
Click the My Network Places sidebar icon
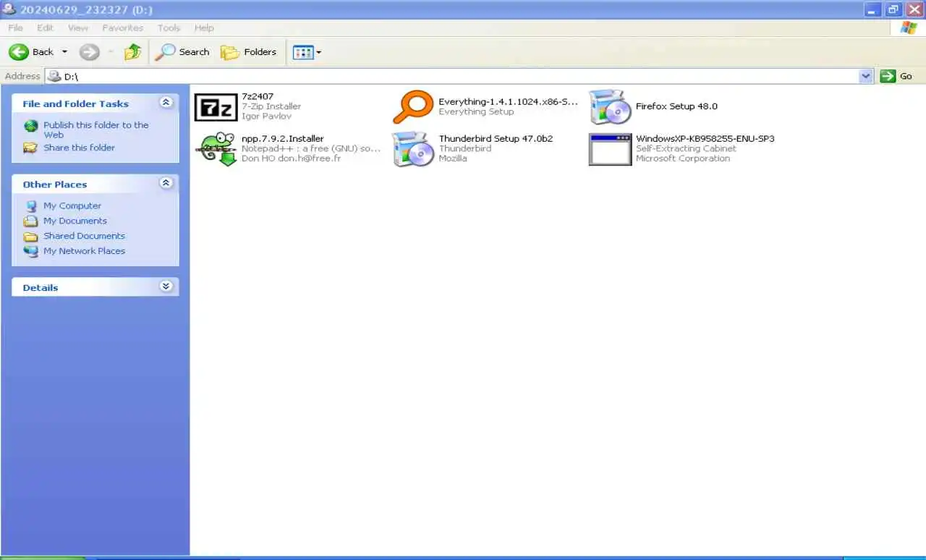[30, 251]
